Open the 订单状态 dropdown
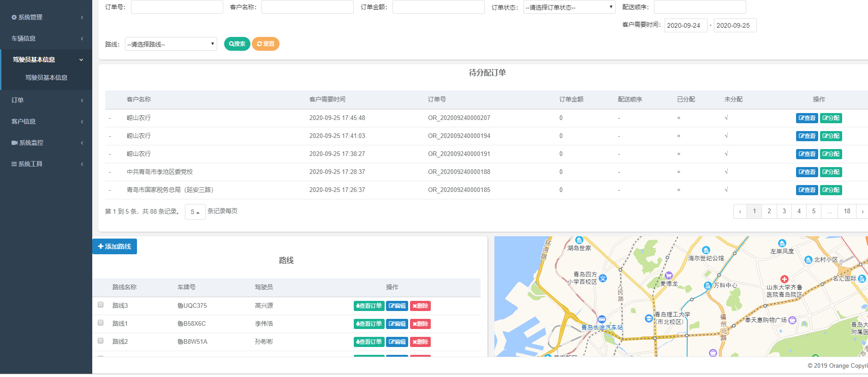Screen dimensions: 868x377 click(569, 7)
